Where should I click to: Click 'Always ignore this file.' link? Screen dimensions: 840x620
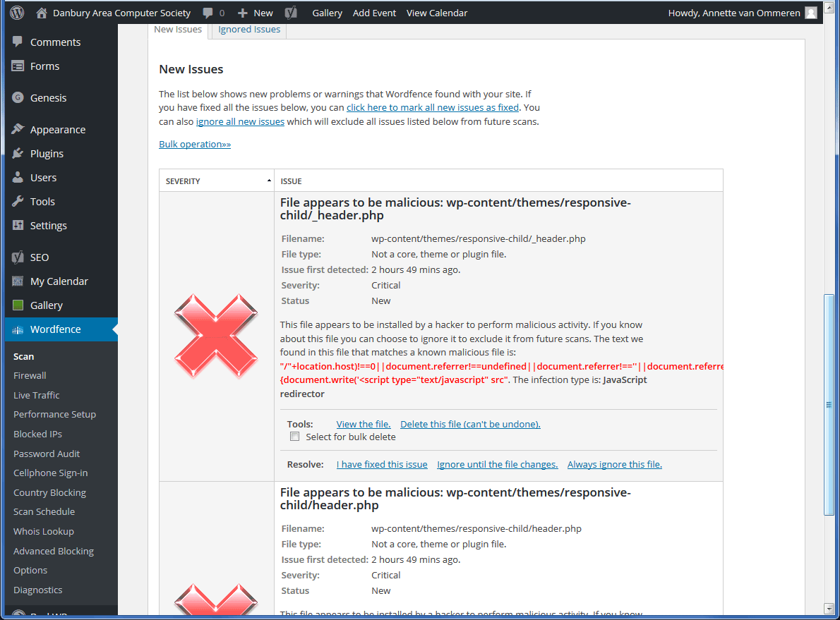coord(615,464)
